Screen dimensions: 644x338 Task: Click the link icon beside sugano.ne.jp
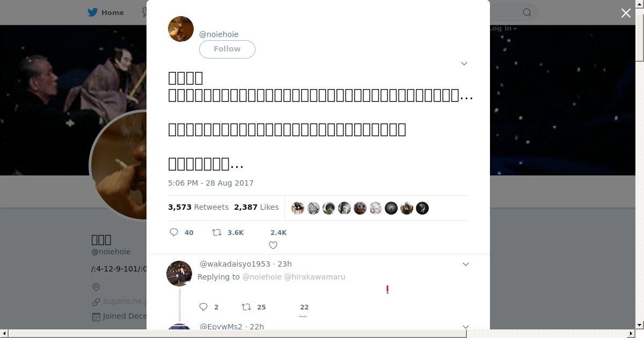click(96, 302)
